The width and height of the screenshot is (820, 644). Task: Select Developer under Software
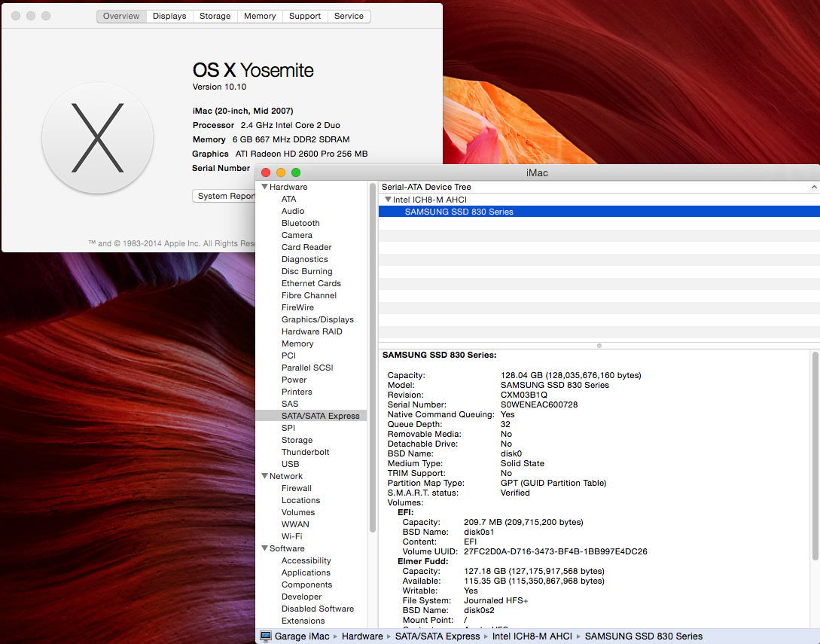(302, 597)
